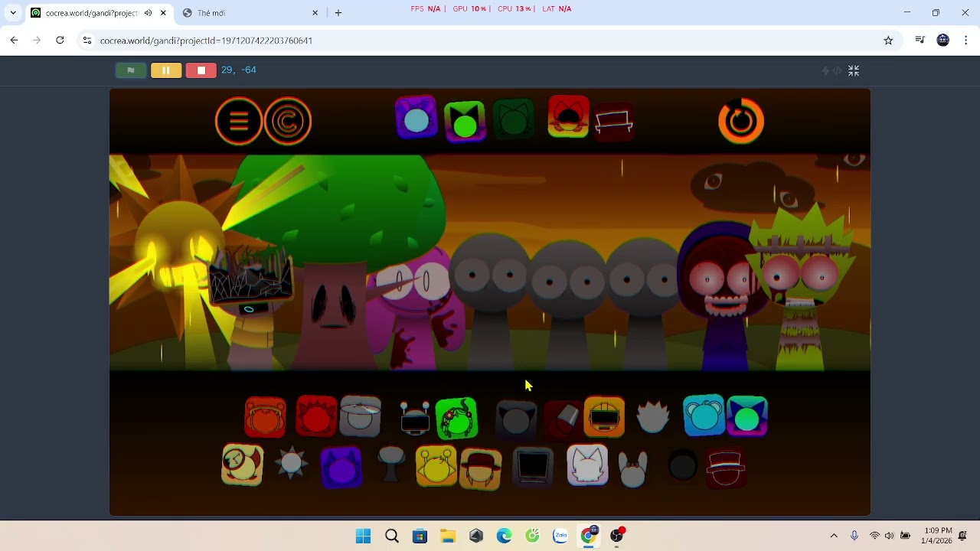Pick the gray tree-shaped icon
This screenshot has height=551, width=980.
pos(391,464)
